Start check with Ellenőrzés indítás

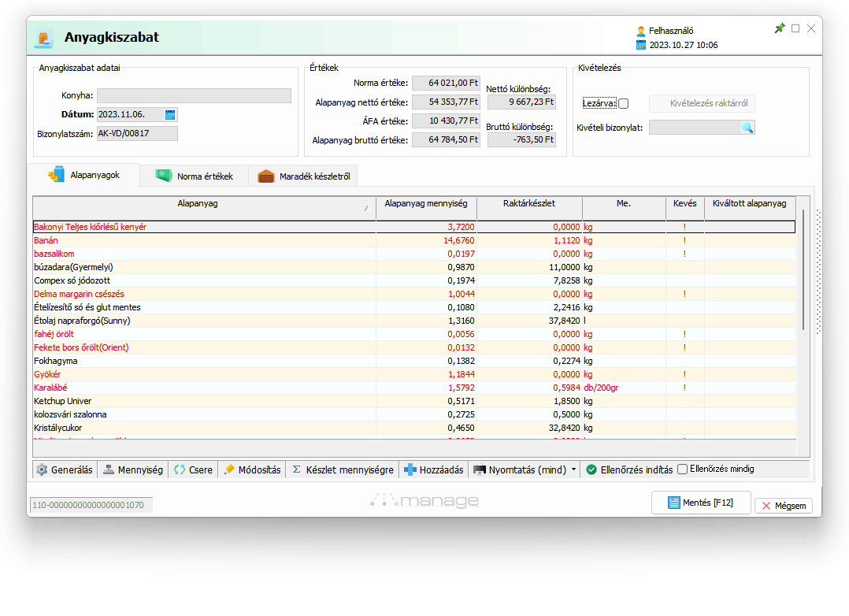[629, 469]
